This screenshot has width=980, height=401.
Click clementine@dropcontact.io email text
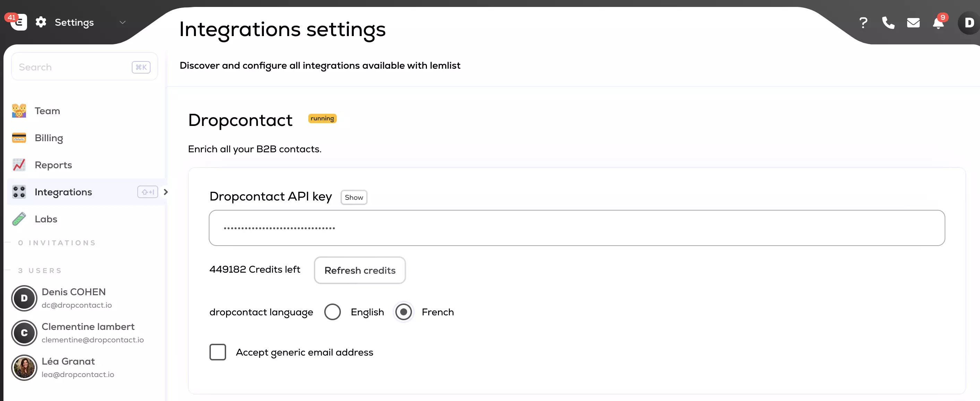93,340
